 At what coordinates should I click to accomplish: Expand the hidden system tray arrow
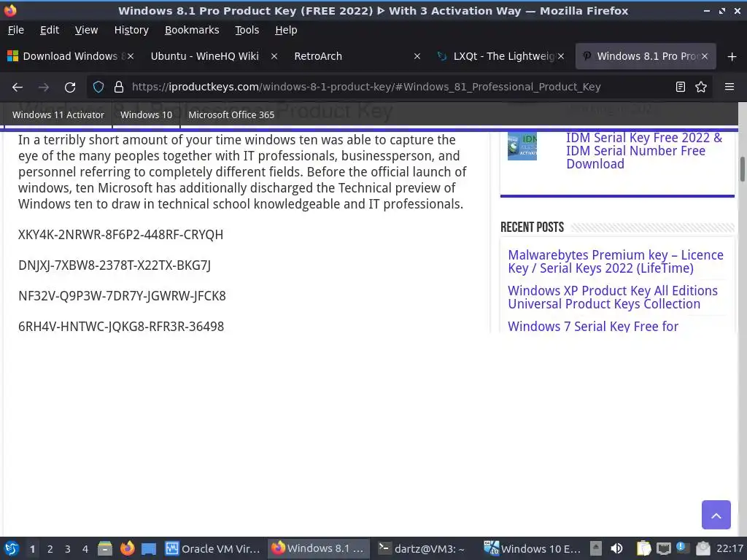coord(596,548)
